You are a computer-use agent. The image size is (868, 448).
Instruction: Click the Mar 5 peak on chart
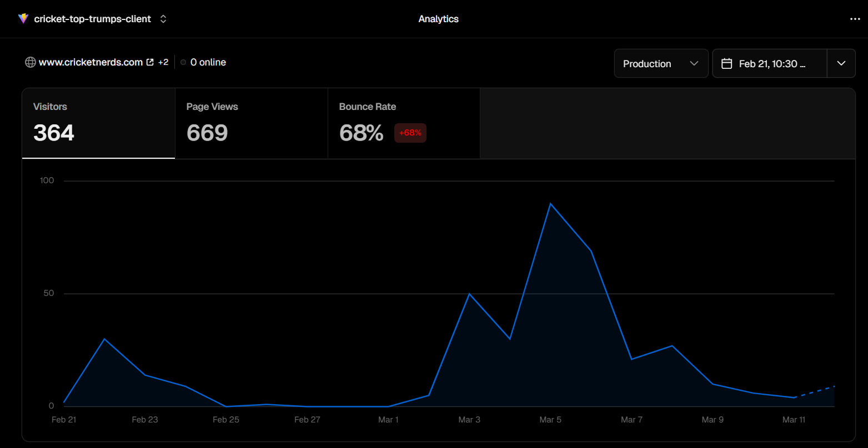pos(550,204)
